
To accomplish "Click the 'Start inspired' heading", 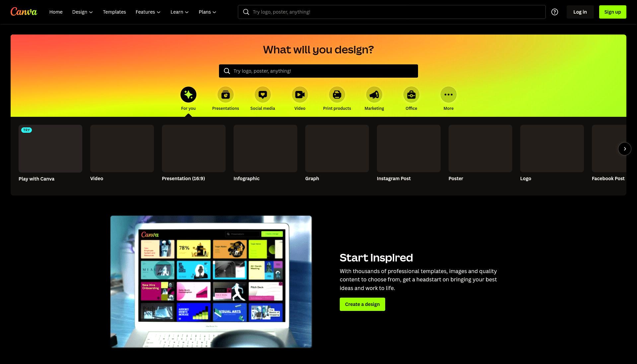I will click(x=376, y=258).
